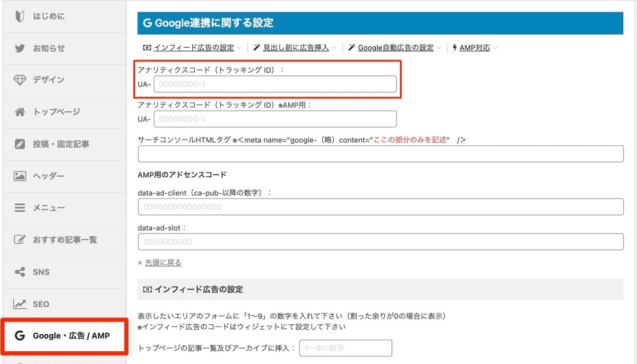Click the トップページの記事一覧 number field

346,348
